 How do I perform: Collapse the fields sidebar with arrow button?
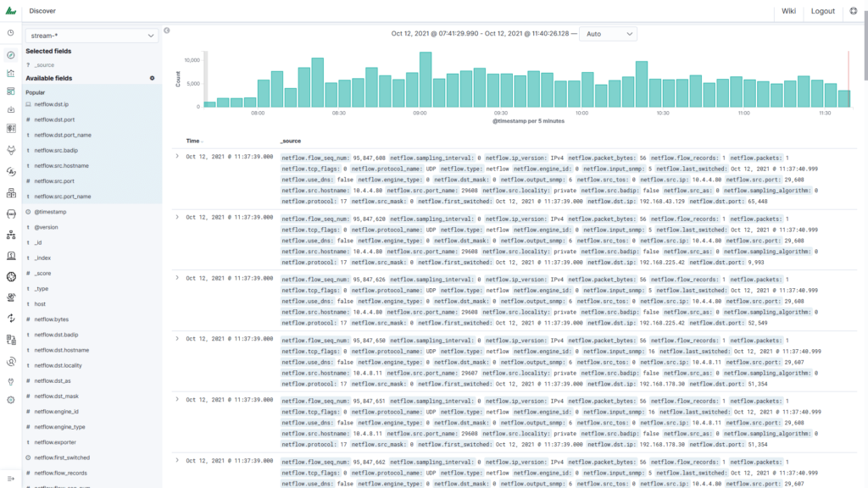coord(167,31)
